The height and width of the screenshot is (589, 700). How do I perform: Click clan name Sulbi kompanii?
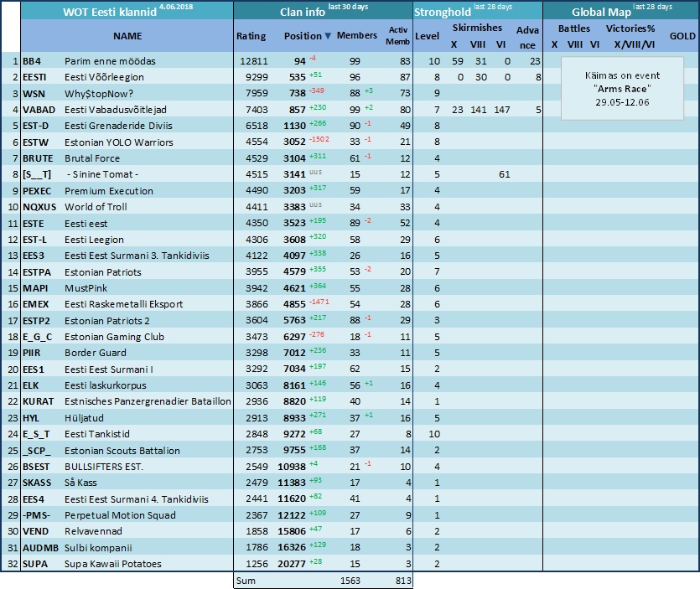(x=98, y=548)
